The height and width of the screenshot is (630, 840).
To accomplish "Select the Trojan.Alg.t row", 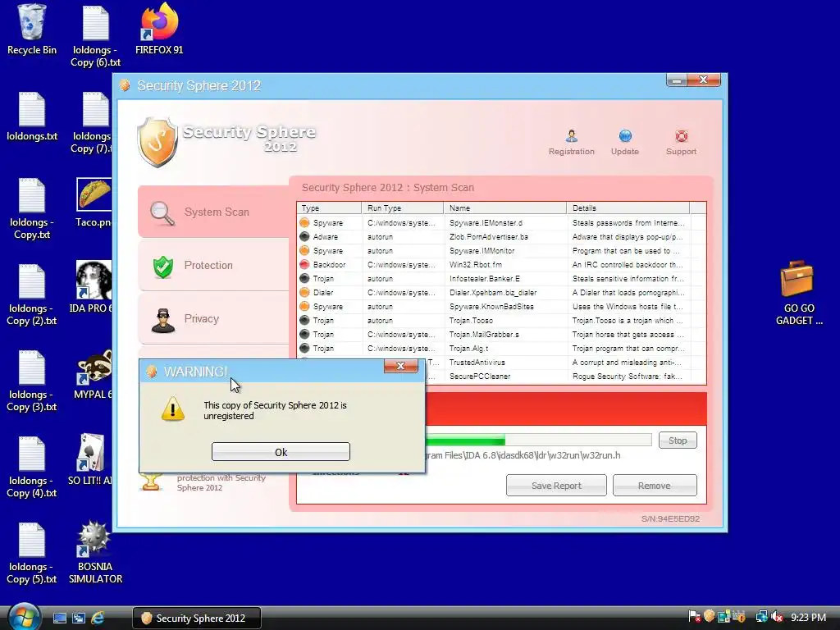I will 501,348.
